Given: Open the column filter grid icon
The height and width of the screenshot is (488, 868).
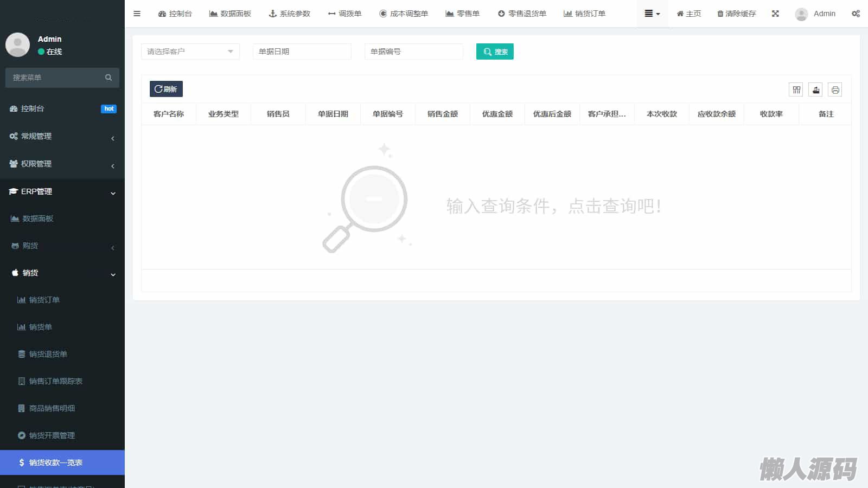Looking at the screenshot, I should click(796, 90).
